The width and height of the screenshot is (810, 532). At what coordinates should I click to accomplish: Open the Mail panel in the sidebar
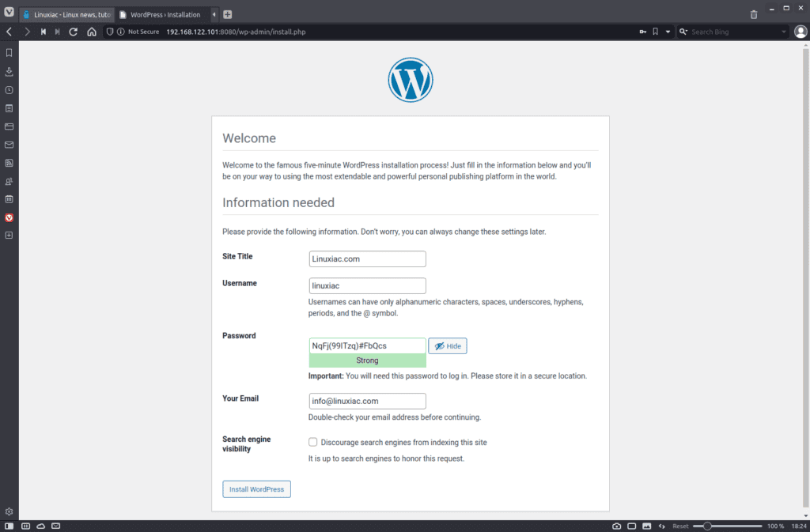9,145
